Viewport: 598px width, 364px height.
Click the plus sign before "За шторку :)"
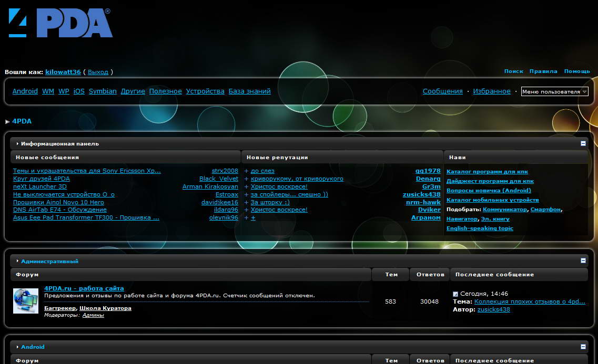click(246, 202)
